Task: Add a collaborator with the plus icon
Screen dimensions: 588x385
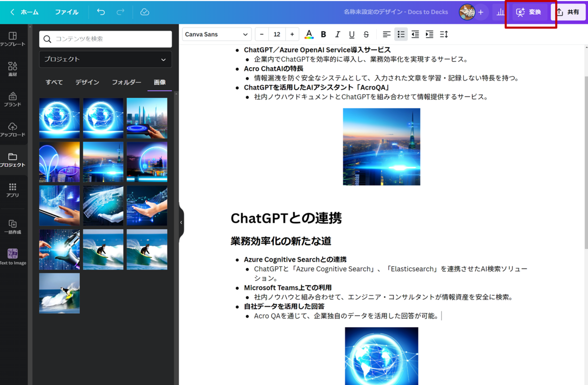Action: (481, 12)
